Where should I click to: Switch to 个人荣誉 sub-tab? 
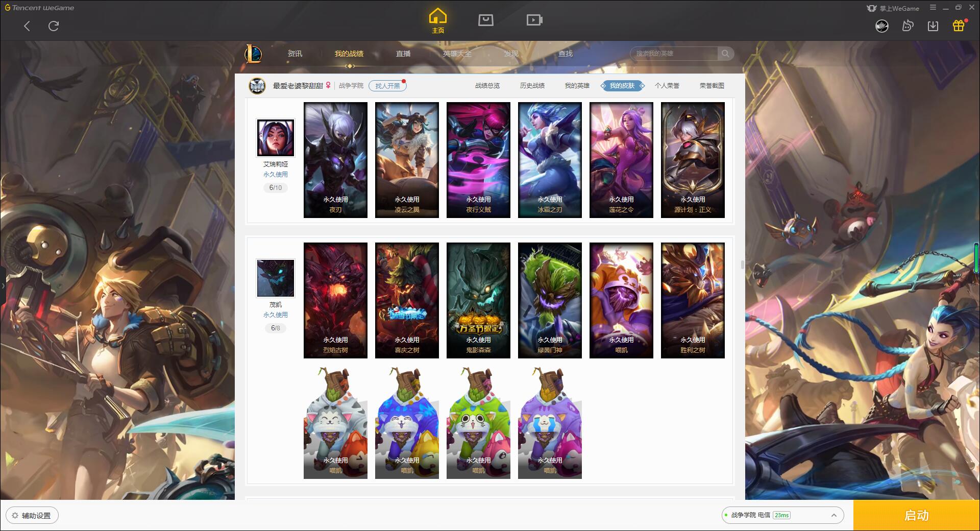667,86
